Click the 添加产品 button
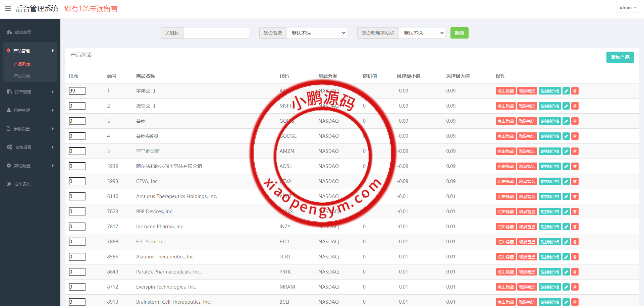This screenshot has width=644, height=306. pyautogui.click(x=620, y=57)
